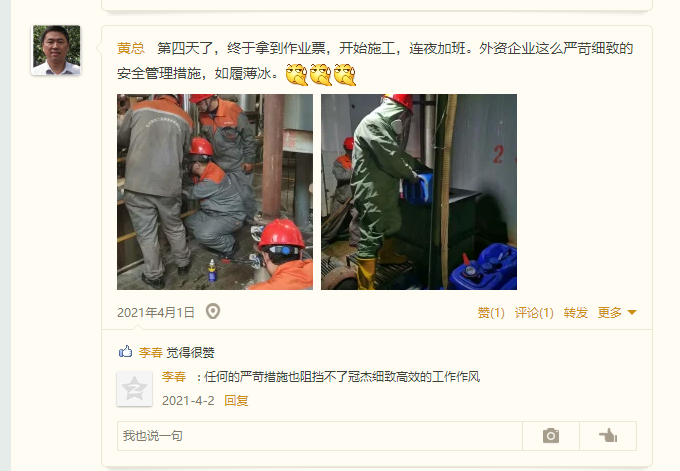Click the third thinking emoji in the post
The height and width of the screenshot is (471, 680).
coord(345,74)
